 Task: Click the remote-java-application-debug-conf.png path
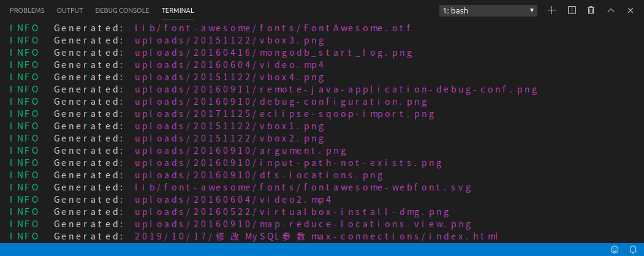click(336, 89)
